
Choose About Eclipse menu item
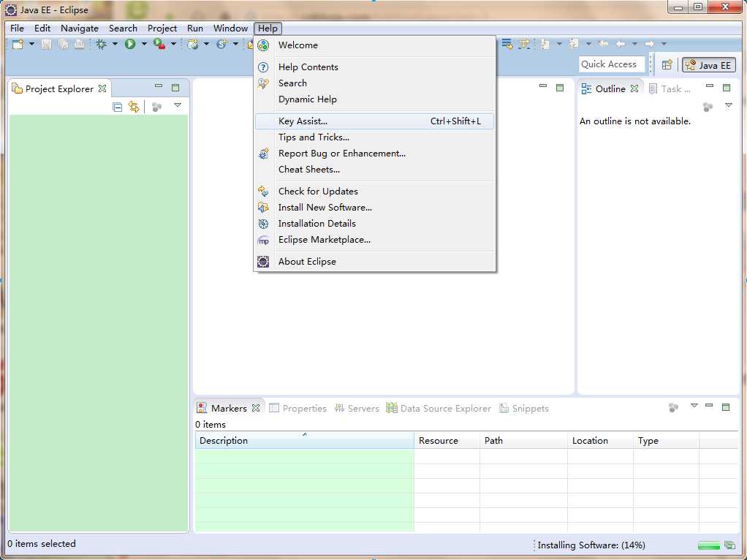[x=375, y=262]
